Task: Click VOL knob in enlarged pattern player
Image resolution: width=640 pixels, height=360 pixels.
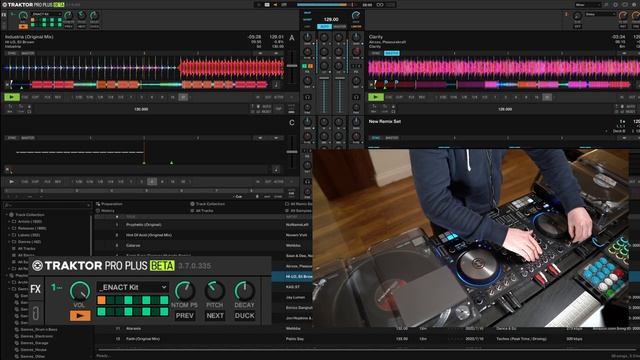Action: [x=80, y=291]
